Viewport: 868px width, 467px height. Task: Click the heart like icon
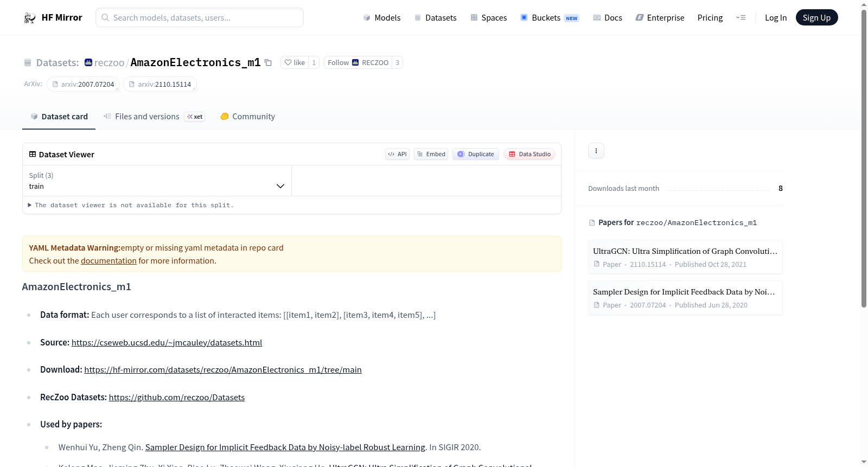click(x=288, y=62)
